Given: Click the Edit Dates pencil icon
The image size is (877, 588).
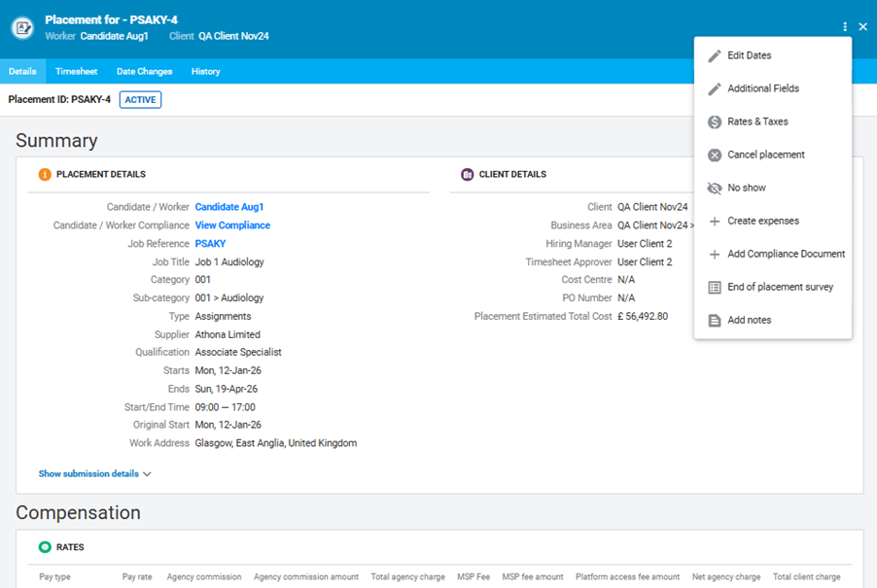Looking at the screenshot, I should [715, 56].
